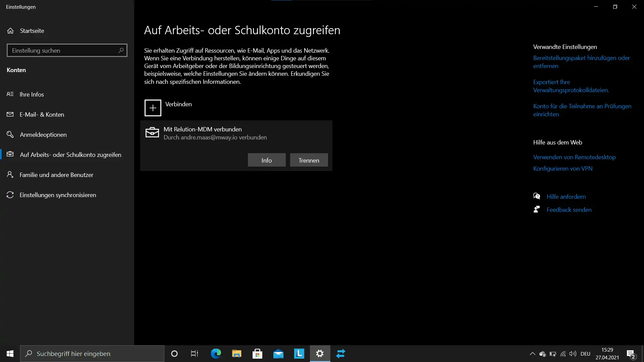Open notification center icon
Image resolution: width=644 pixels, height=362 pixels.
[x=631, y=354]
